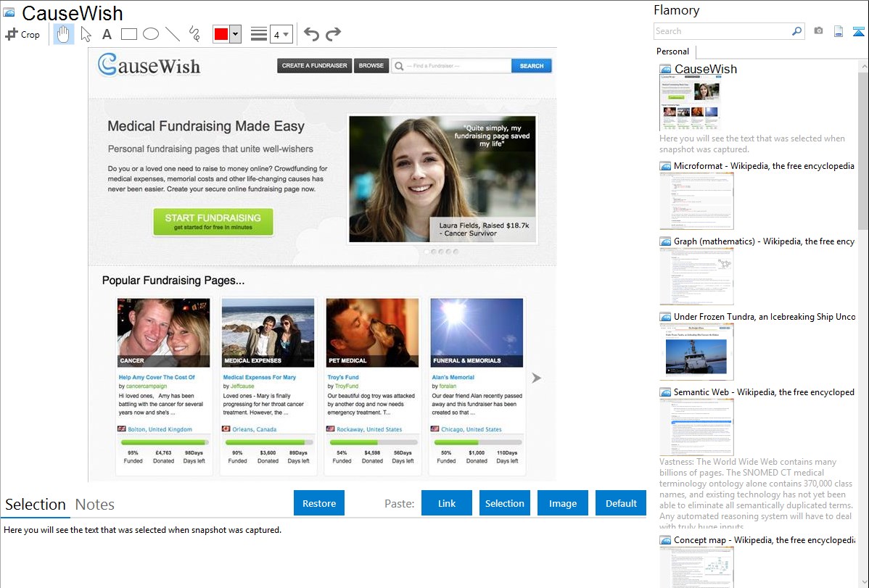Image resolution: width=869 pixels, height=588 pixels.
Task: Click the Laura Fields testimonial photo
Action: pos(442,179)
